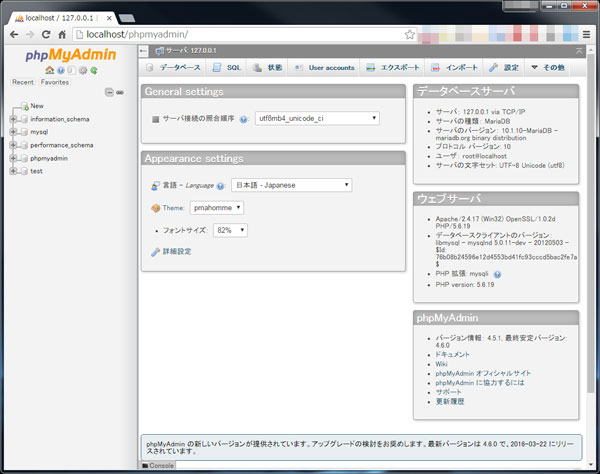Viewport: 600px width, 474px height.
Task: Collapse the top menu with upper-right arrow icon
Action: point(579,51)
